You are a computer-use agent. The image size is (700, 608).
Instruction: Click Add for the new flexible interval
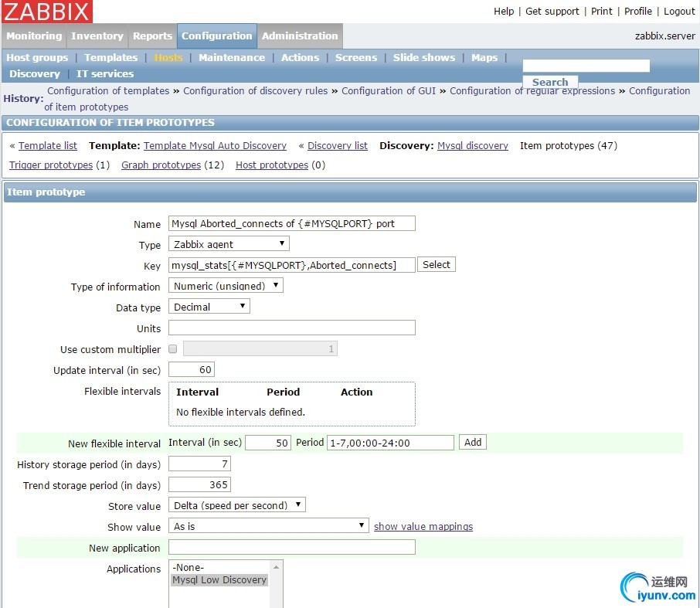coord(473,442)
